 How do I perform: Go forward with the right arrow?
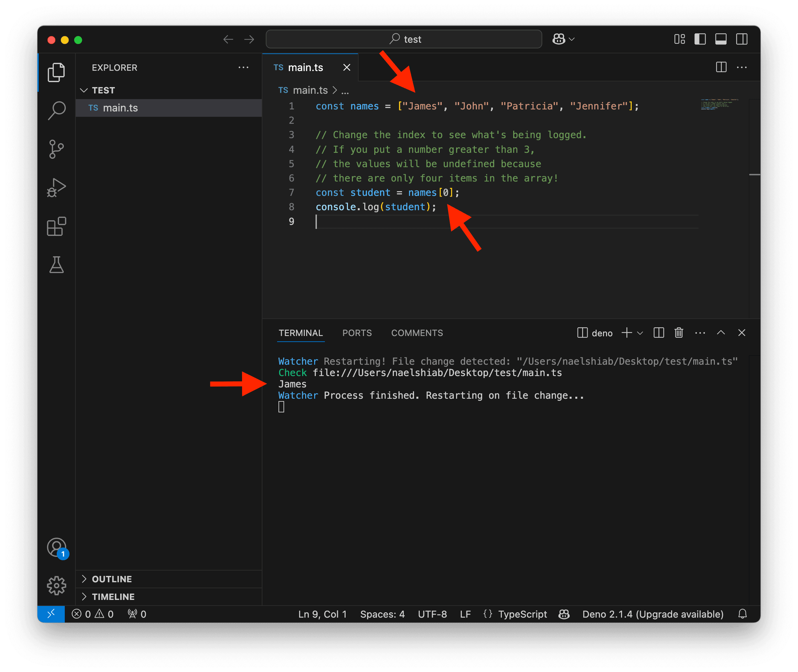(249, 39)
